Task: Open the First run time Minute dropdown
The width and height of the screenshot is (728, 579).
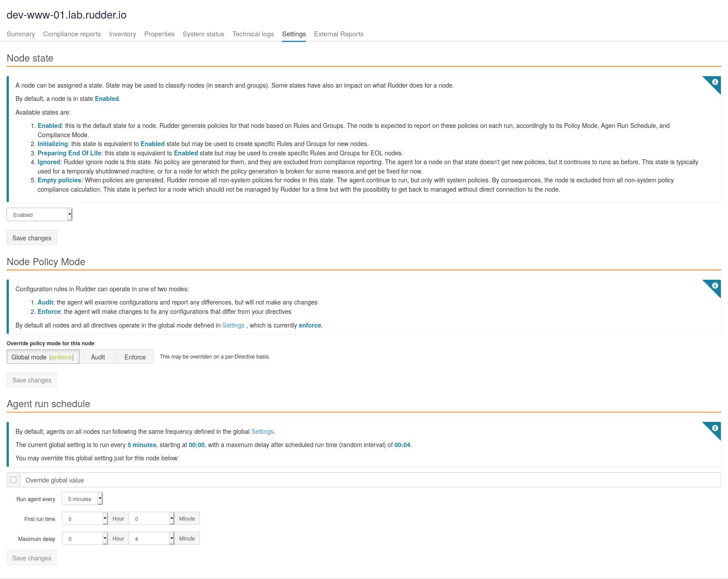Action: pos(152,518)
